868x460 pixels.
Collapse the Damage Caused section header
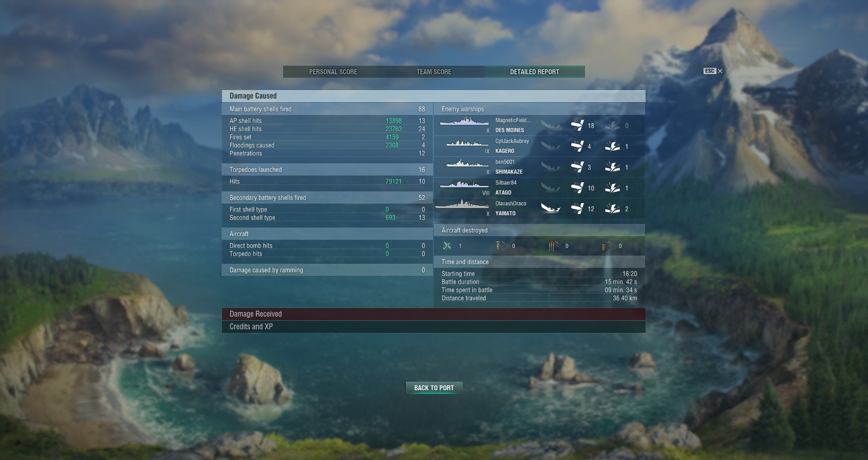tap(434, 96)
